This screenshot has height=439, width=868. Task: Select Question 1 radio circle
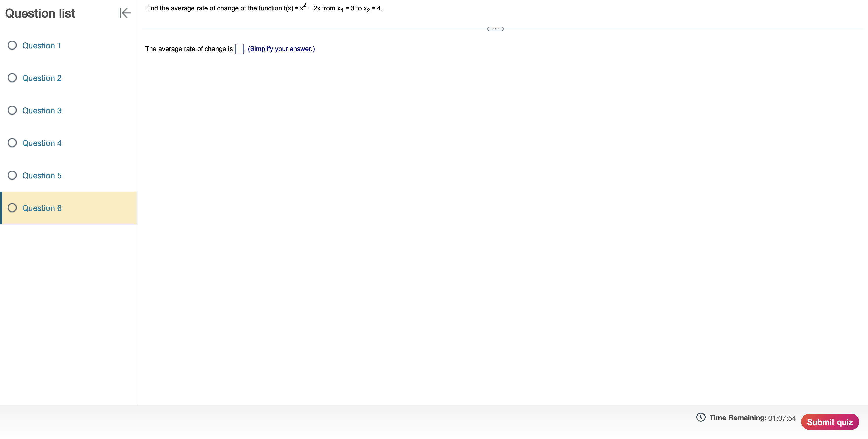[x=12, y=45]
